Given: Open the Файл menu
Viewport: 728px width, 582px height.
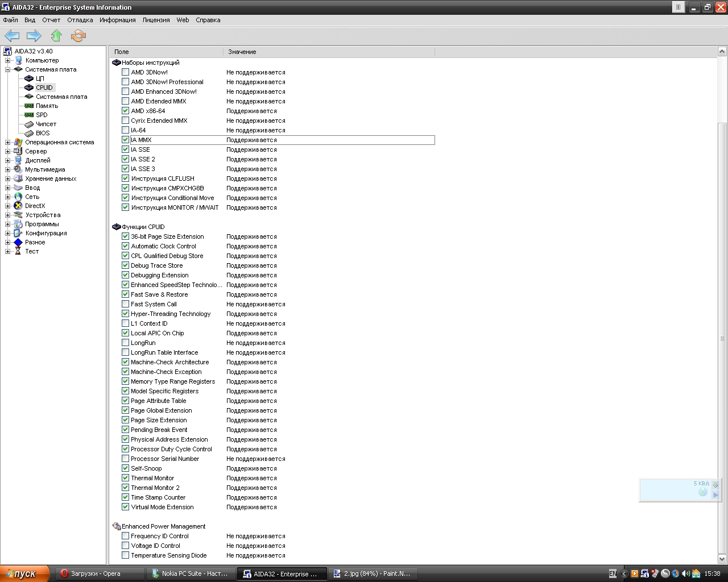Looking at the screenshot, I should [x=10, y=20].
